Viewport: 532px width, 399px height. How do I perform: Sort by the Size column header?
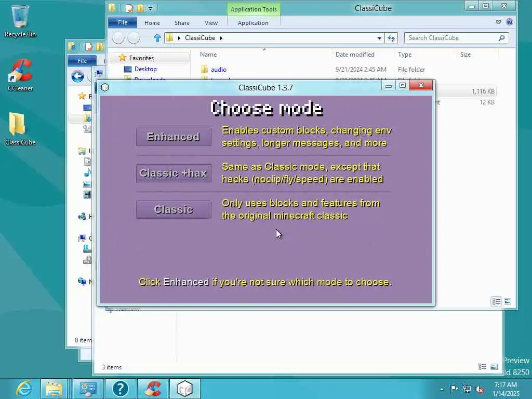click(x=465, y=54)
